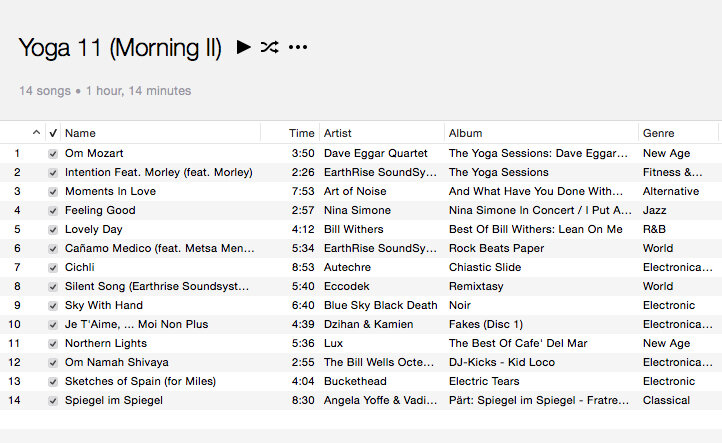
Task: Uncheck Moments In Love checkbox
Action: pyautogui.click(x=53, y=192)
